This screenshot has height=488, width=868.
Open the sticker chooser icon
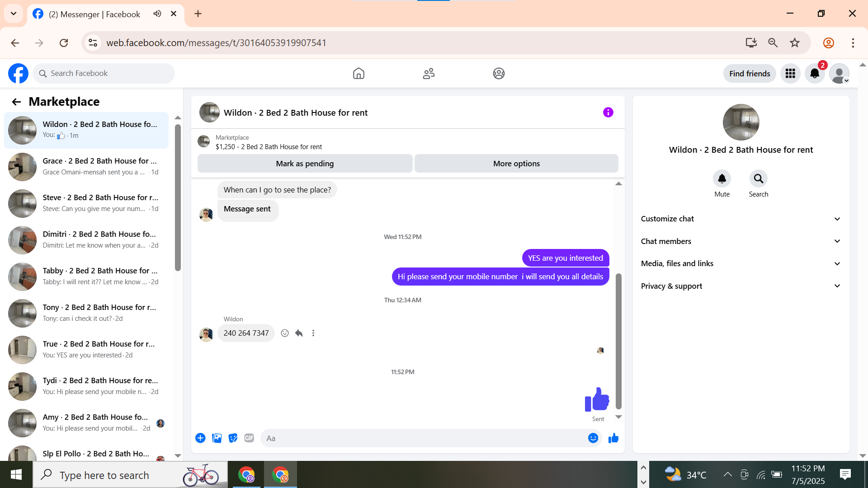233,438
